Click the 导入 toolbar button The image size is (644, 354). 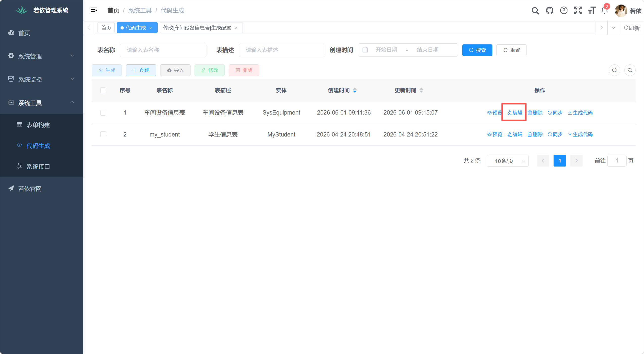point(175,70)
